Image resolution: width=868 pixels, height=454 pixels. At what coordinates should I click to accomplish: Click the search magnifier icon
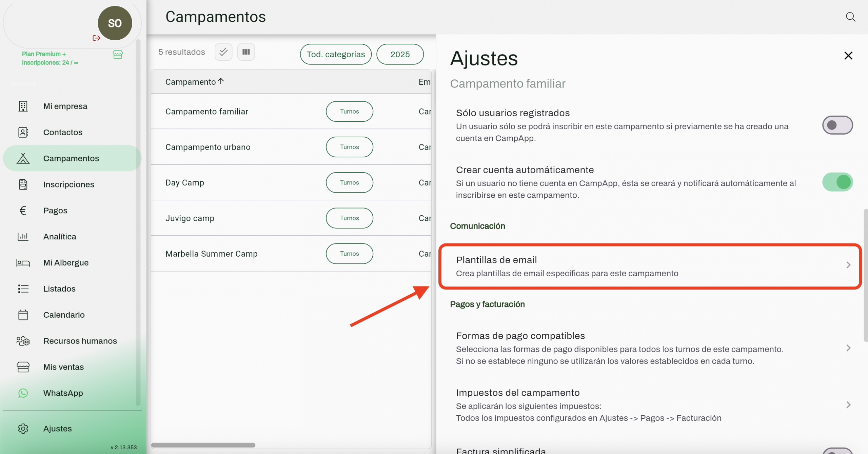(x=850, y=17)
